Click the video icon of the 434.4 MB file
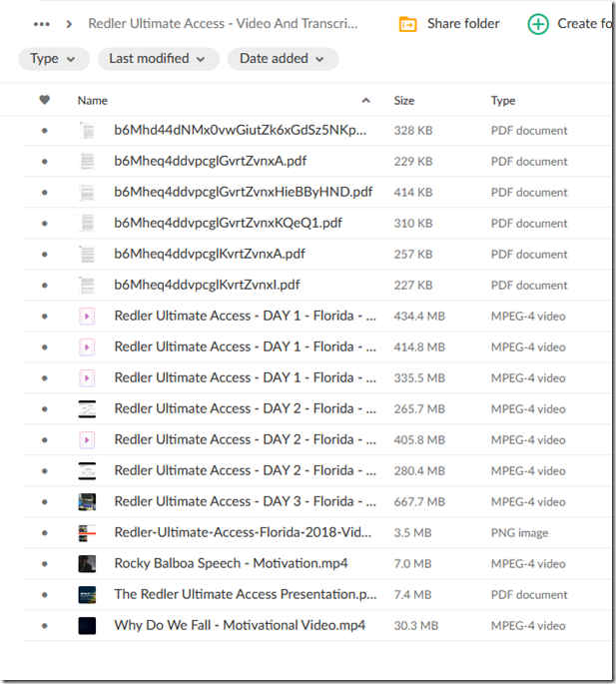The image size is (616, 684). 87,317
